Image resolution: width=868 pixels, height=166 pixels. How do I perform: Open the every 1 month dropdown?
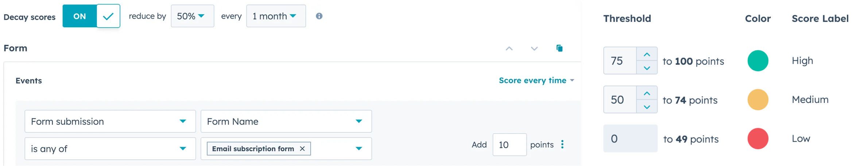[276, 16]
